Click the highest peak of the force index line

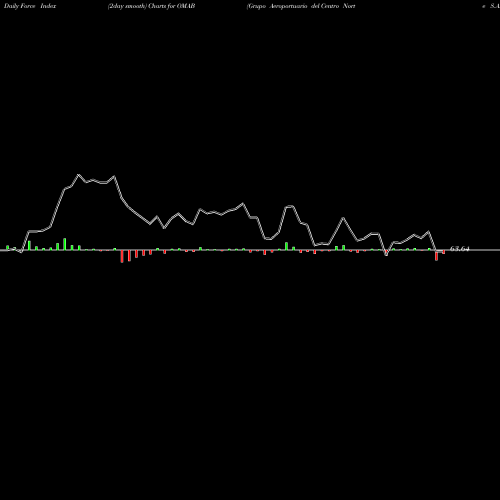[78, 175]
